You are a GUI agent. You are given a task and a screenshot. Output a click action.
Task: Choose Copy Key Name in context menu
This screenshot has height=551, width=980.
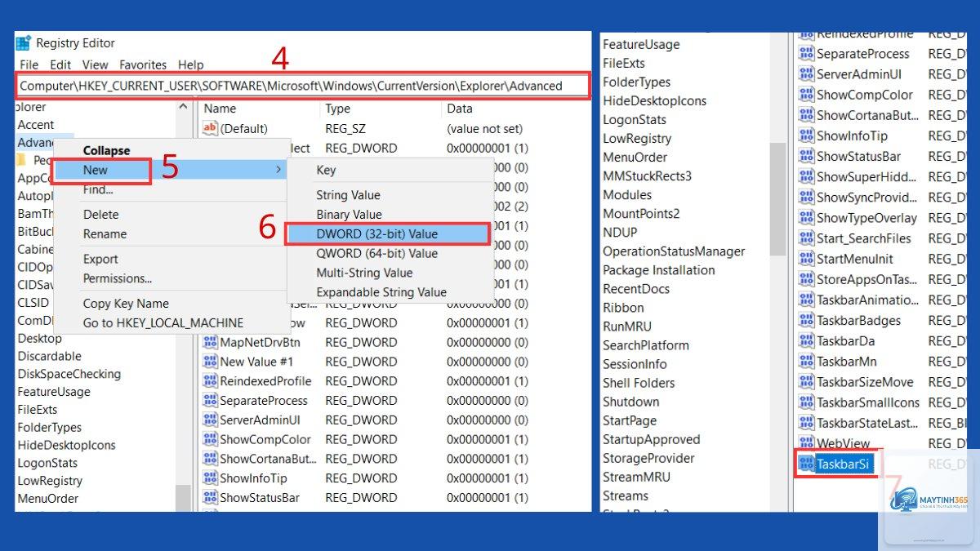126,303
